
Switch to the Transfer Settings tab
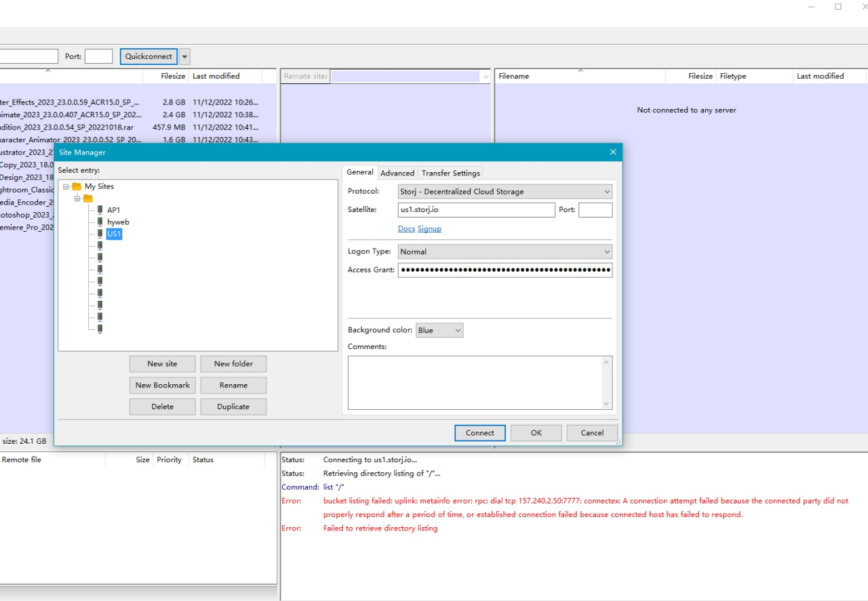tap(451, 173)
